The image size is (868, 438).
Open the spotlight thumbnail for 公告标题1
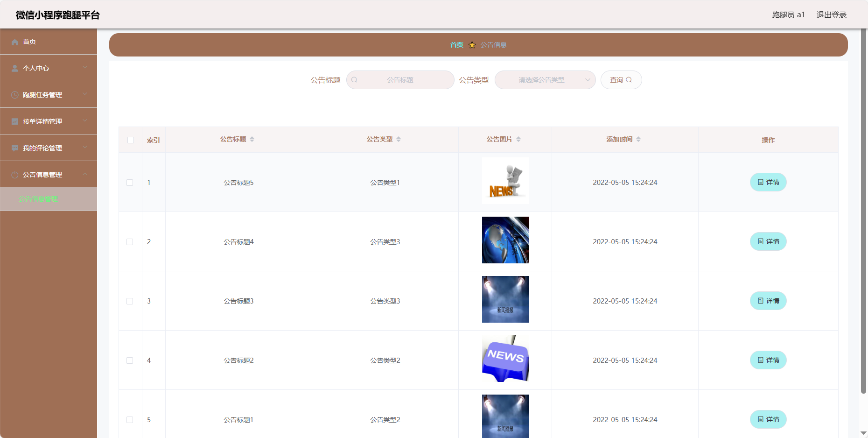click(x=505, y=416)
